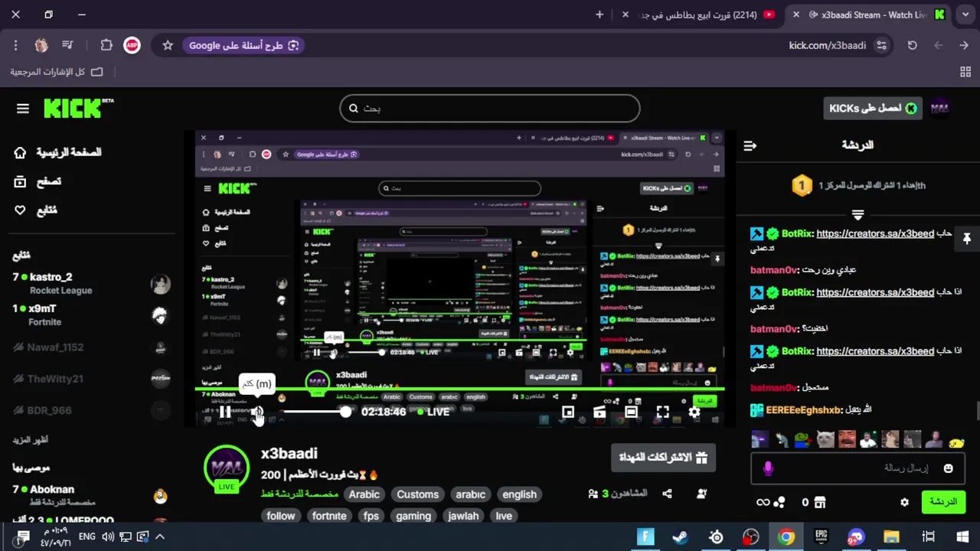
Task: Open the gift leaderboard rank 1 badge
Action: tap(801, 185)
